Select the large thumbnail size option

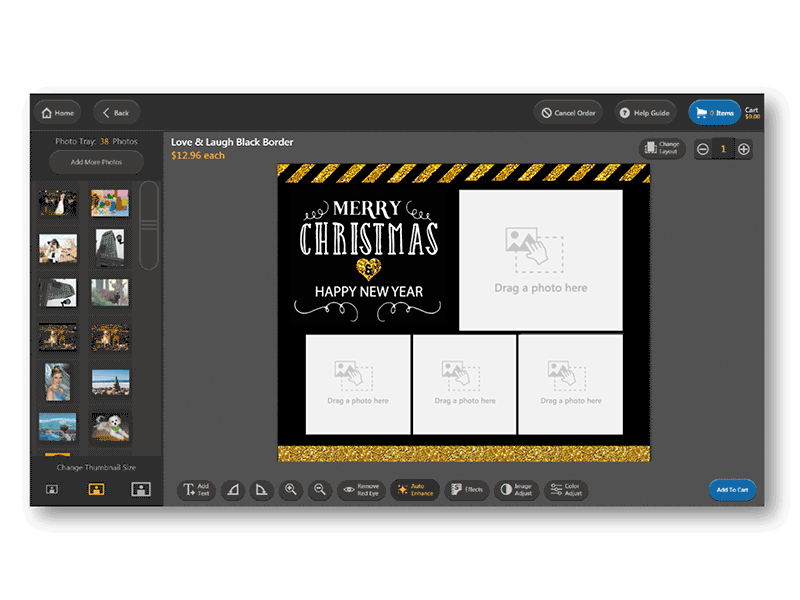[x=140, y=489]
